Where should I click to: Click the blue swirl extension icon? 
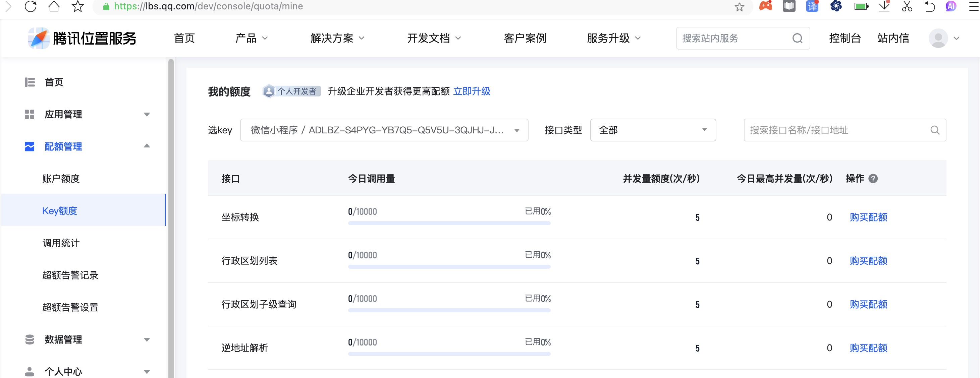[836, 6]
